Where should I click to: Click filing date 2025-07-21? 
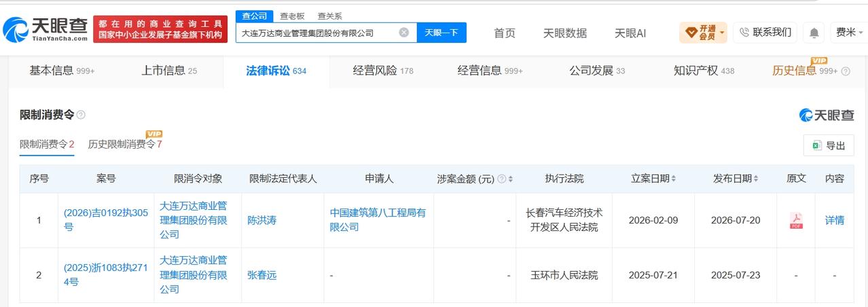(653, 275)
